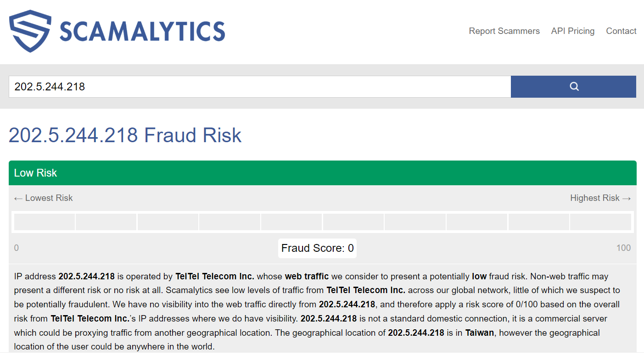Viewport: 644px width, 355px height.
Task: Open the API Pricing page
Action: (x=572, y=31)
